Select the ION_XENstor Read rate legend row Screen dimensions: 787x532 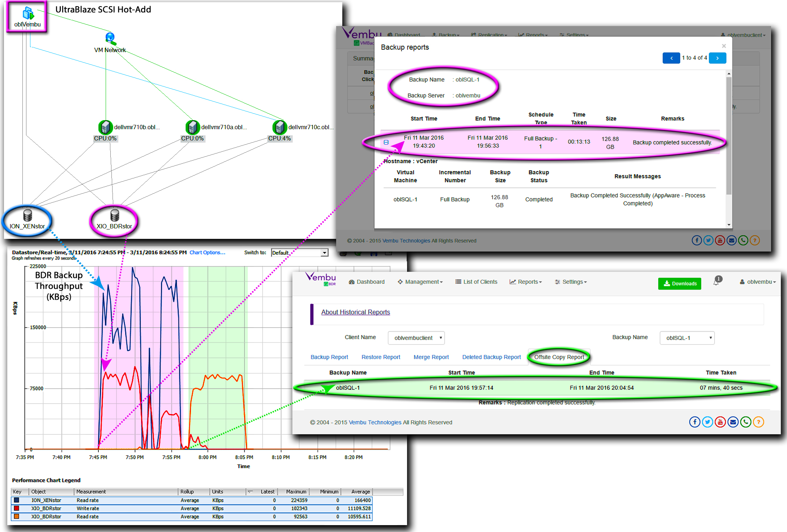(x=192, y=500)
